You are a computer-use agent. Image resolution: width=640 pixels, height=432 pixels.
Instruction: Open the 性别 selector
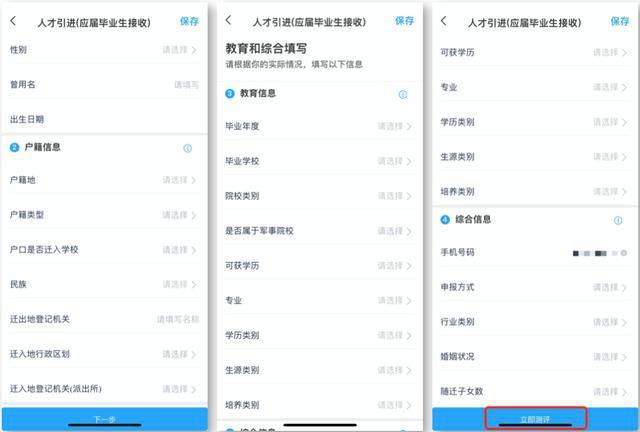[x=104, y=50]
